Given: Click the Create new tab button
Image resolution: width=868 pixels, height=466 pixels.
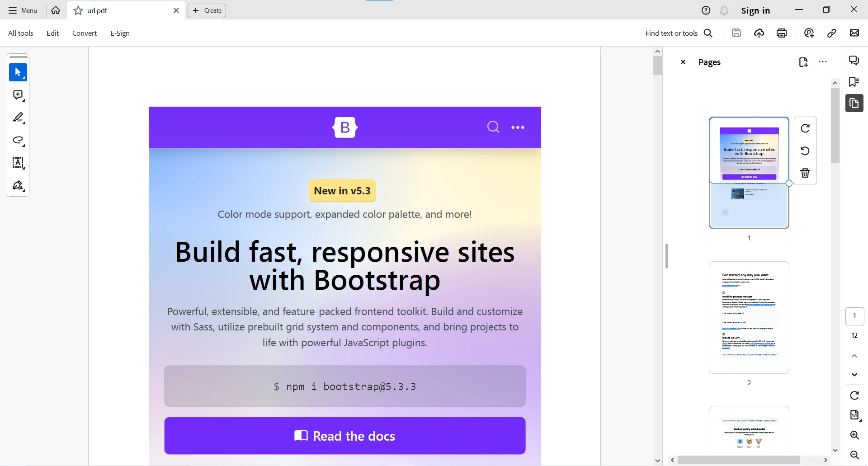Looking at the screenshot, I should [x=207, y=10].
